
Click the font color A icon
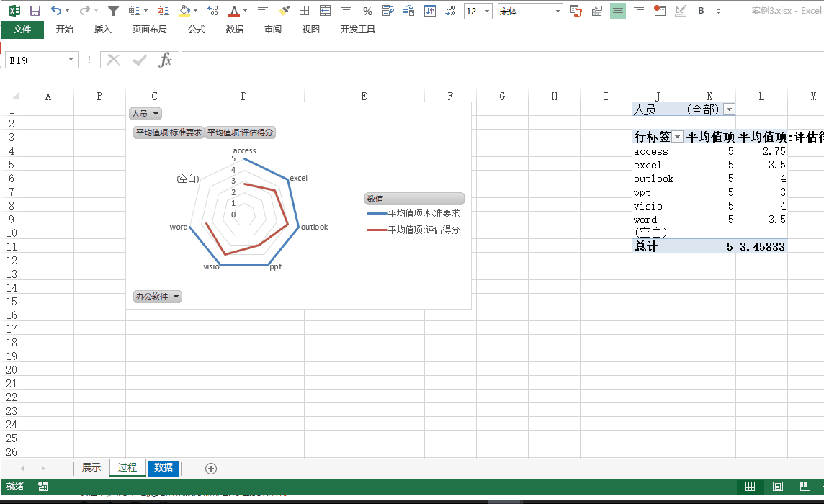[234, 11]
